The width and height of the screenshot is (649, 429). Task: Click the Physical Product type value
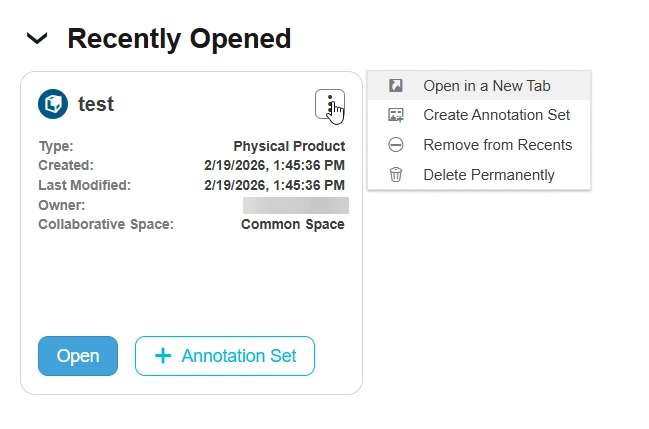tap(289, 146)
